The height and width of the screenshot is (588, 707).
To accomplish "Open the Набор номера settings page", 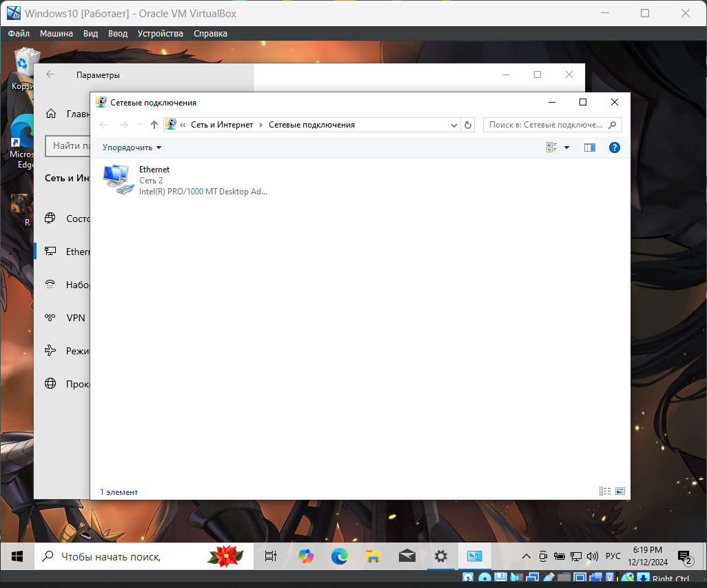I will 62,285.
